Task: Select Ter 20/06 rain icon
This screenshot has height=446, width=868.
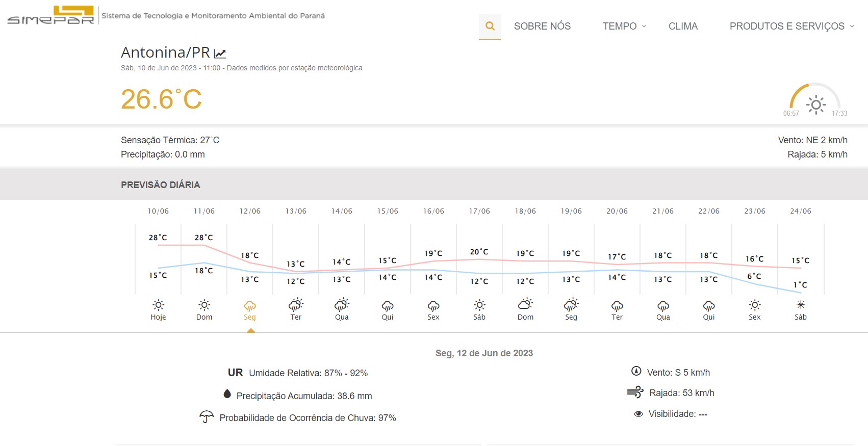Action: pos(617,305)
